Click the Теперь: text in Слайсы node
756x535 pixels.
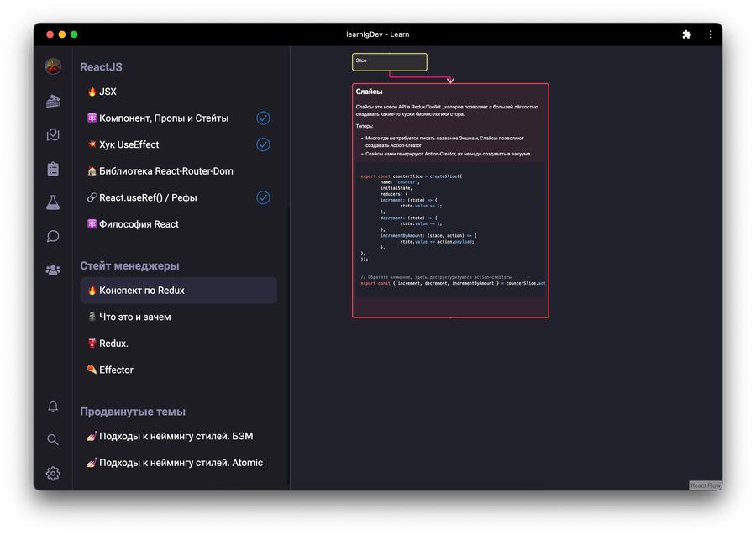pos(365,126)
